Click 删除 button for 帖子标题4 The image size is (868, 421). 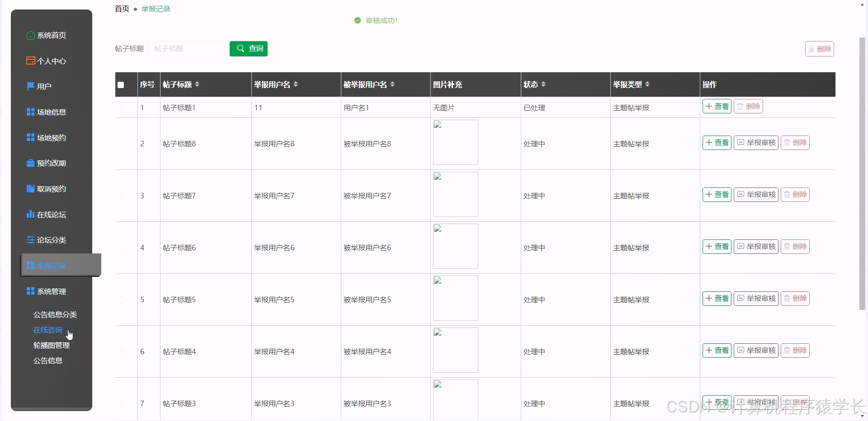pos(795,350)
